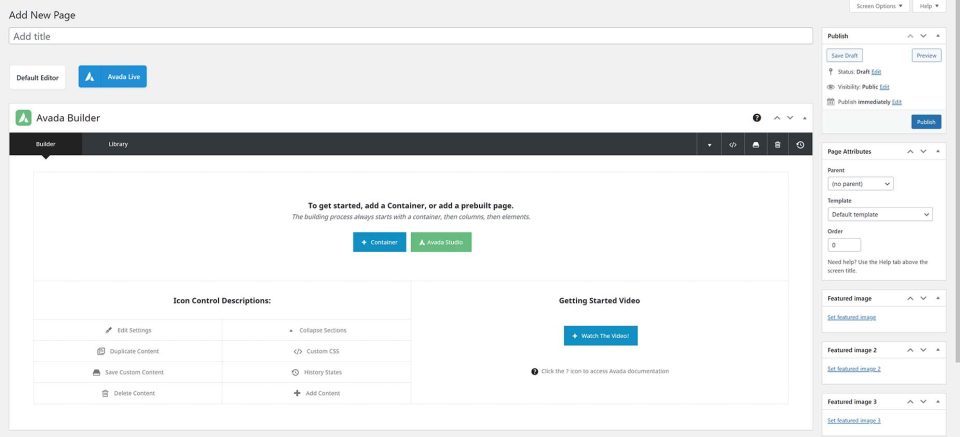
Task: Click the blue Container button
Action: coord(379,242)
